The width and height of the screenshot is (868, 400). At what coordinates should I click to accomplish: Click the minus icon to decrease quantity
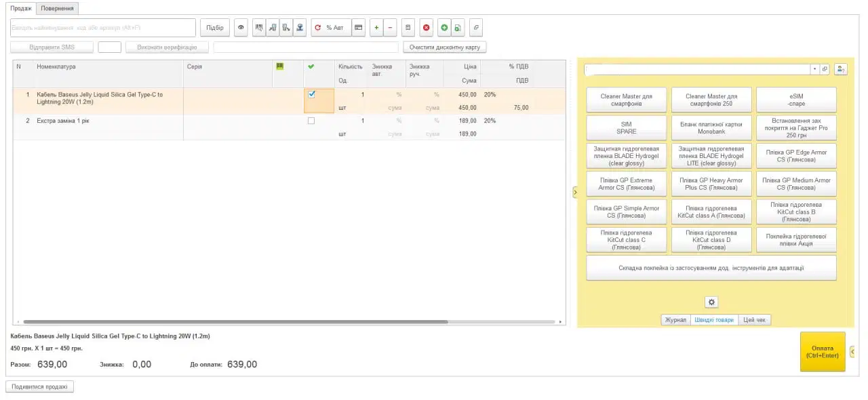click(390, 28)
